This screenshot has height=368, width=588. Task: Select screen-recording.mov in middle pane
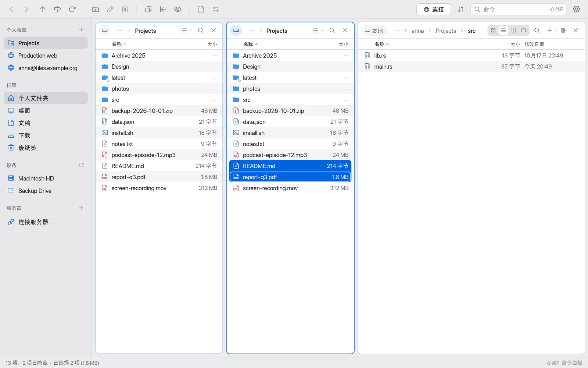pos(290,188)
